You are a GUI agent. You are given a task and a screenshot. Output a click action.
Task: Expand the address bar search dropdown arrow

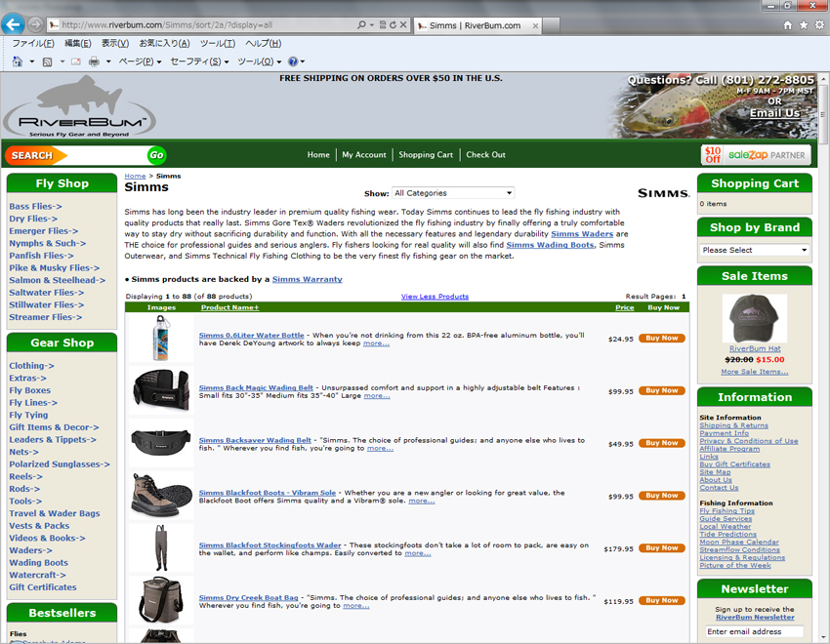[x=372, y=24]
